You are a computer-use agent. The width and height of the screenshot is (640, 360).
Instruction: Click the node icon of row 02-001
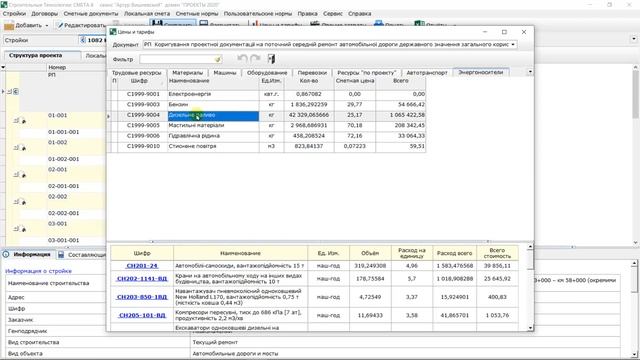point(23,175)
